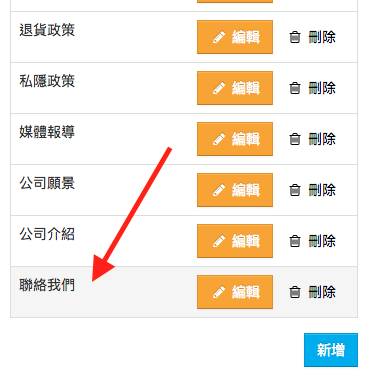
Task: Edit the 媒體報導 page
Action: 235,139
